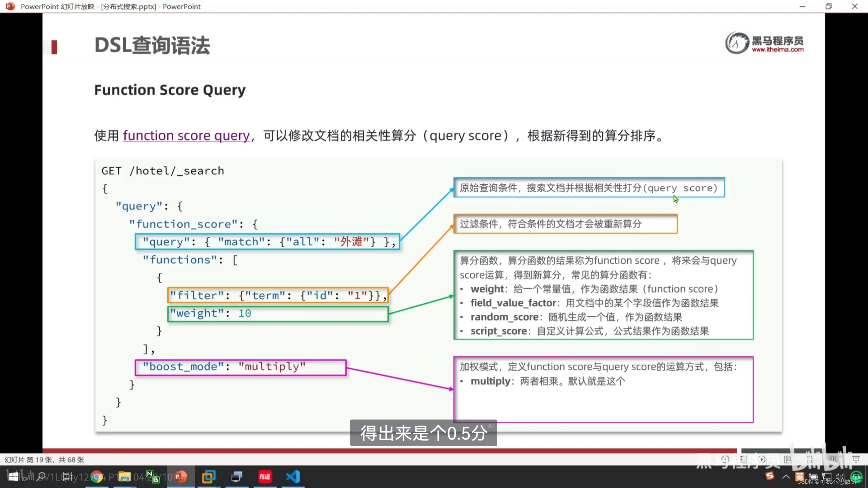The height and width of the screenshot is (488, 868).
Task: Click the slide title DSL查询语法
Action: point(152,45)
